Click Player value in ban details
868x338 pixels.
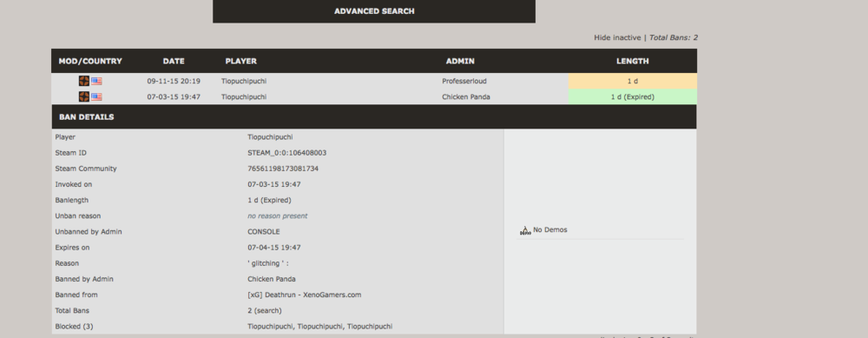tap(270, 137)
